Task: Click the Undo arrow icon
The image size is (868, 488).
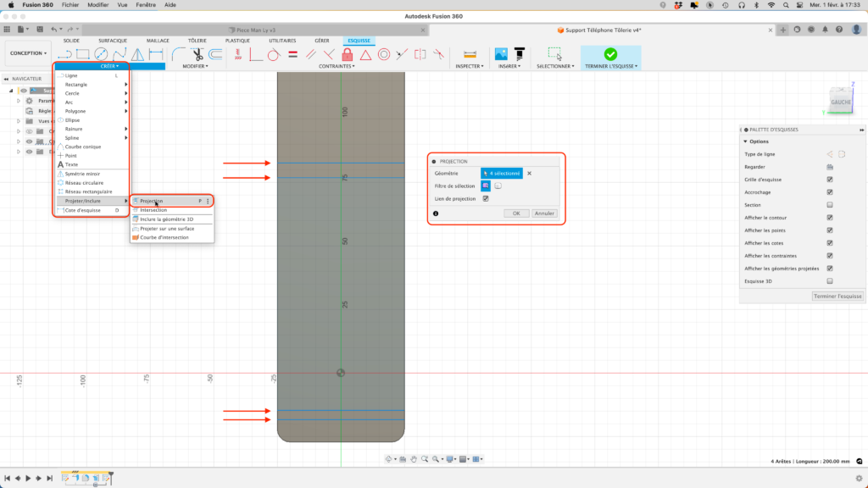Action: point(53,30)
